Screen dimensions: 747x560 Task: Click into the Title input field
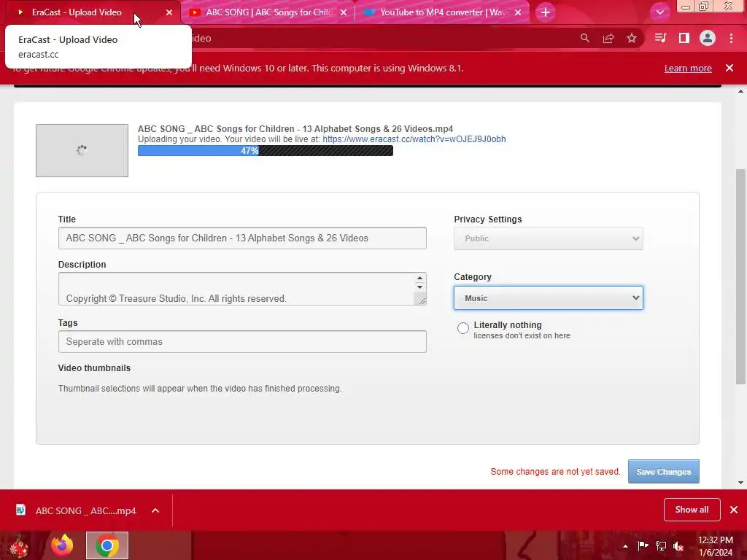click(x=242, y=238)
